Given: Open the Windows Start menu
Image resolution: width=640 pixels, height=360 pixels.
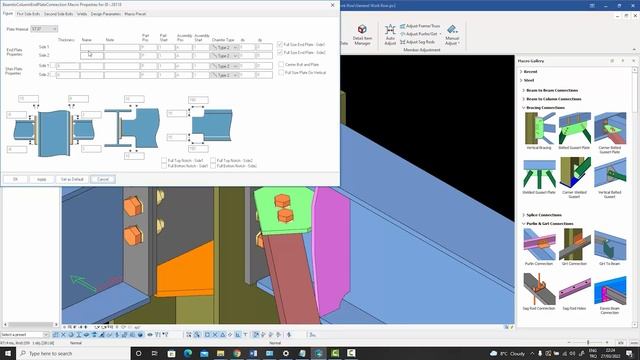Looking at the screenshot, I should click(8, 353).
